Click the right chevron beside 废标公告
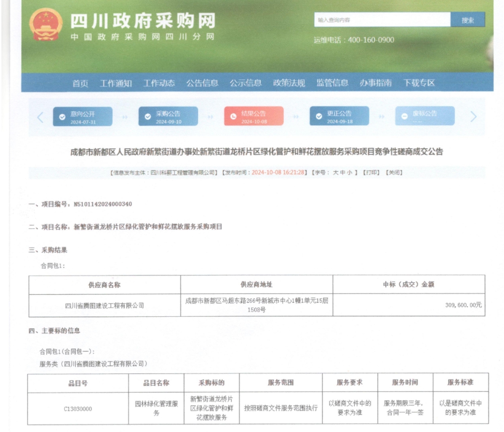This screenshot has height=432, width=504. click(473, 116)
